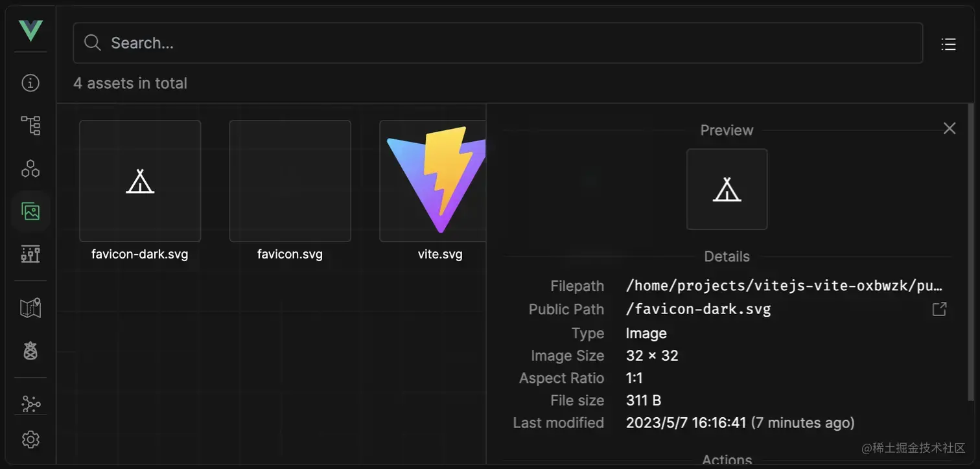Click the favicon-dark.svg preview image
980x469 pixels.
727,189
